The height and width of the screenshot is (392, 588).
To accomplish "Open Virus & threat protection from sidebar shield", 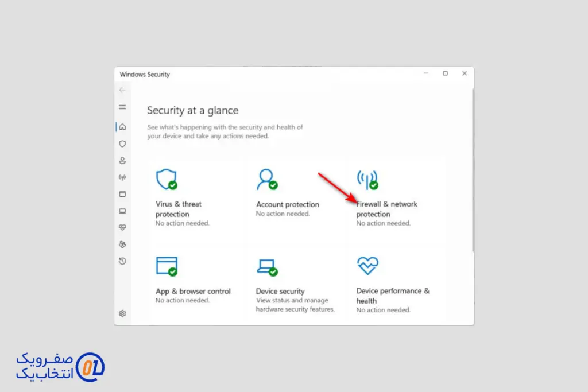I will click(122, 144).
